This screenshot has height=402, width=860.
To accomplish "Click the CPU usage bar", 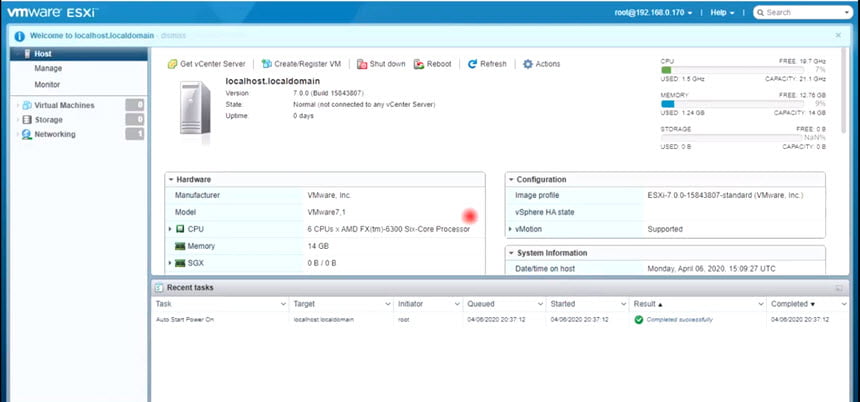I will 732,70.
